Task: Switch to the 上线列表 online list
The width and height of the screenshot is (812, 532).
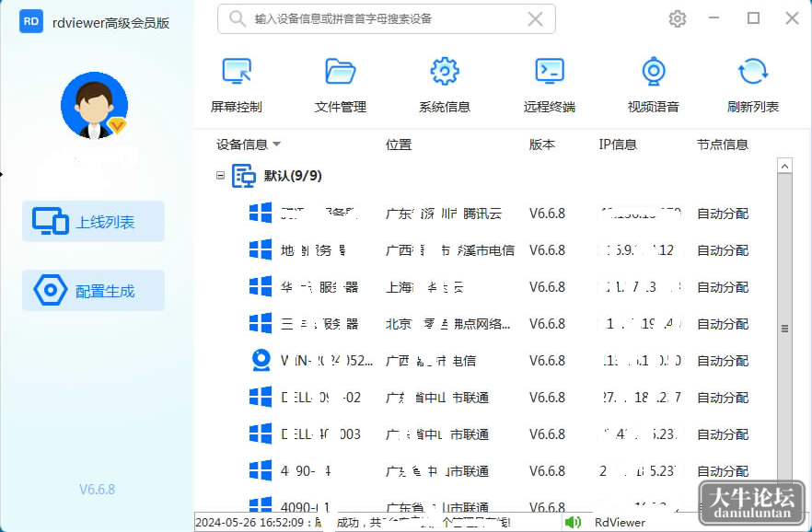Action: (93, 222)
